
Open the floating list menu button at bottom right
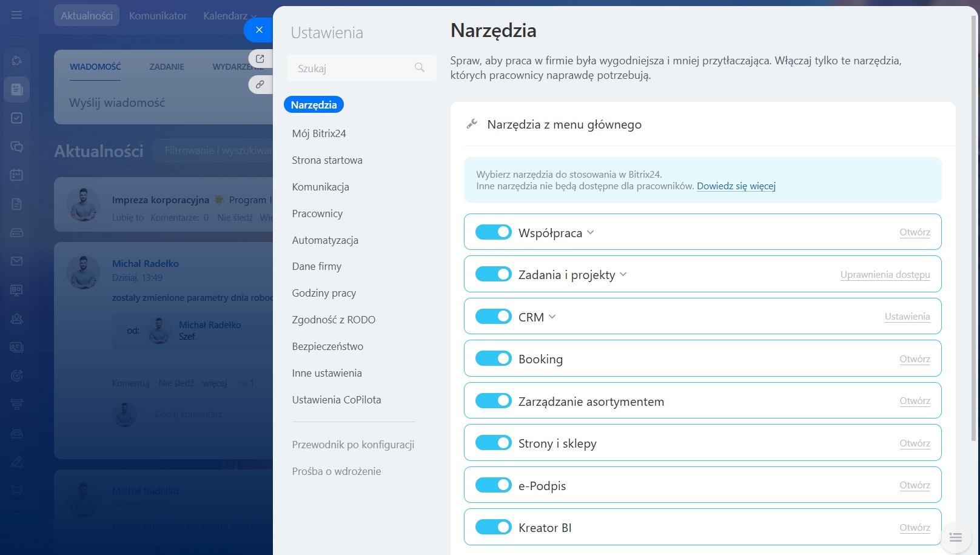(x=955, y=537)
